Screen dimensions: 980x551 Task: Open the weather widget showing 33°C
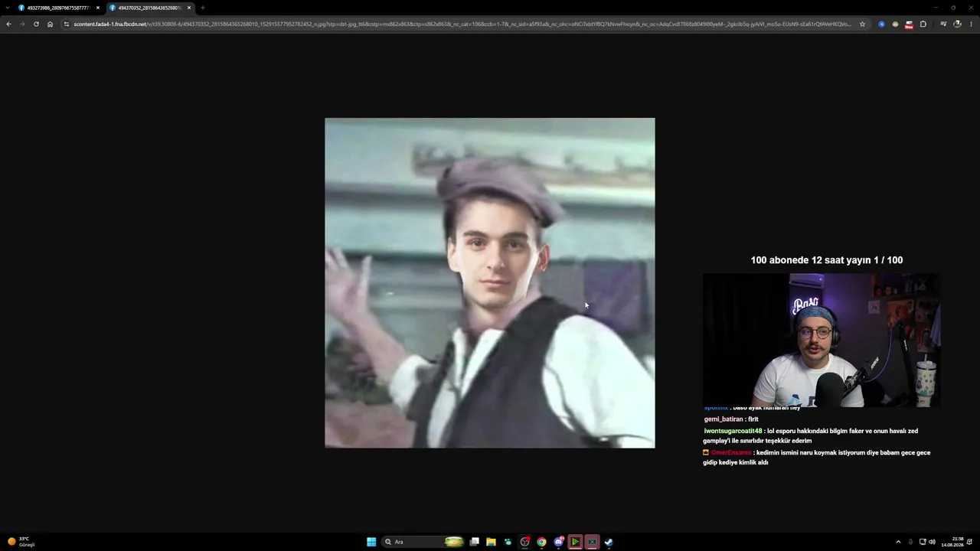click(22, 542)
